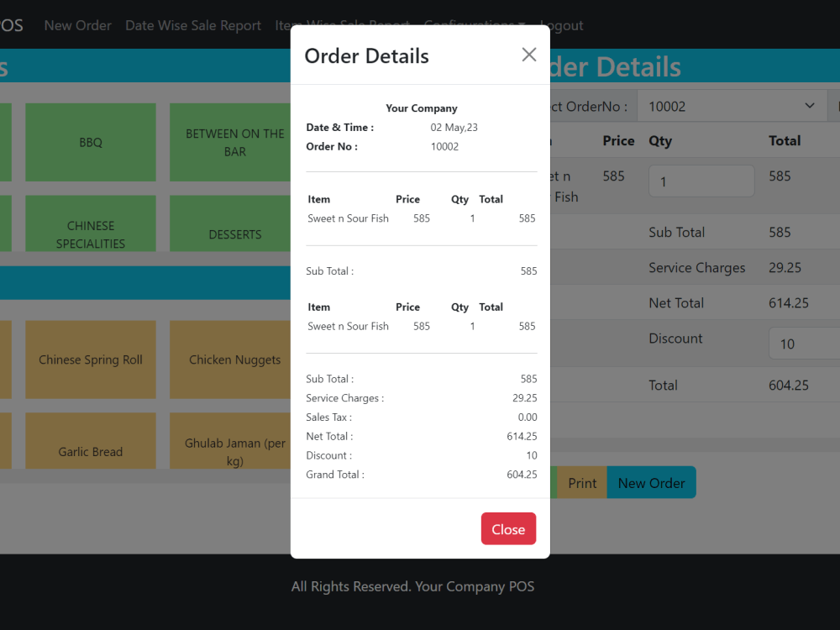Click the Print button
Screen dimensions: 840x630
(582, 483)
